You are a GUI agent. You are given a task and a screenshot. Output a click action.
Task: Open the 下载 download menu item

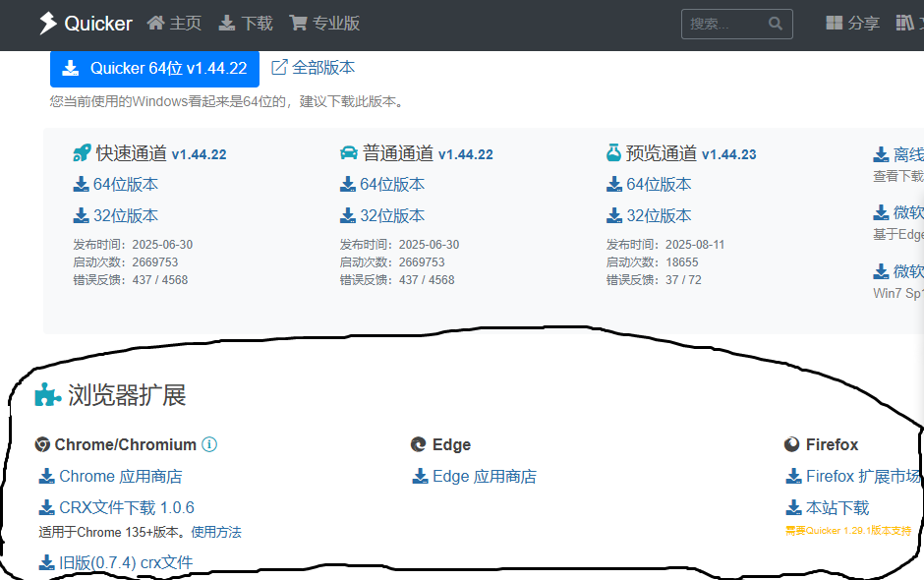coord(246,23)
